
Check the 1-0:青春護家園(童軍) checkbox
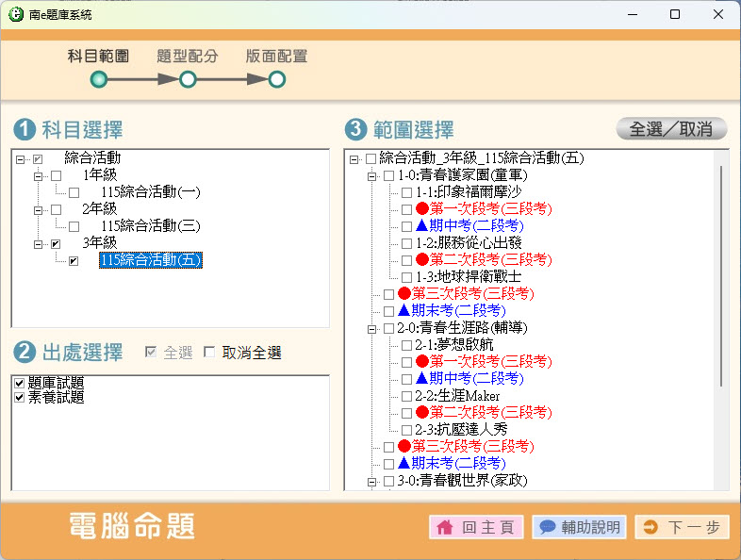(x=388, y=175)
